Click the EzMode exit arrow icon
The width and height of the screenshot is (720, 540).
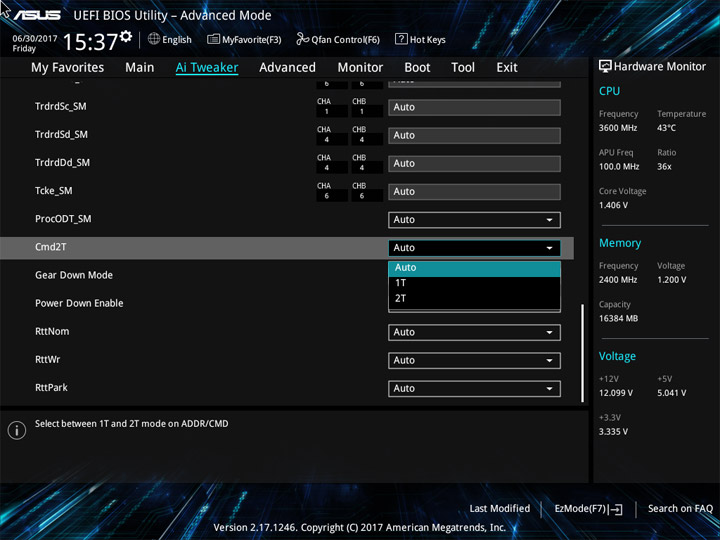(615, 509)
